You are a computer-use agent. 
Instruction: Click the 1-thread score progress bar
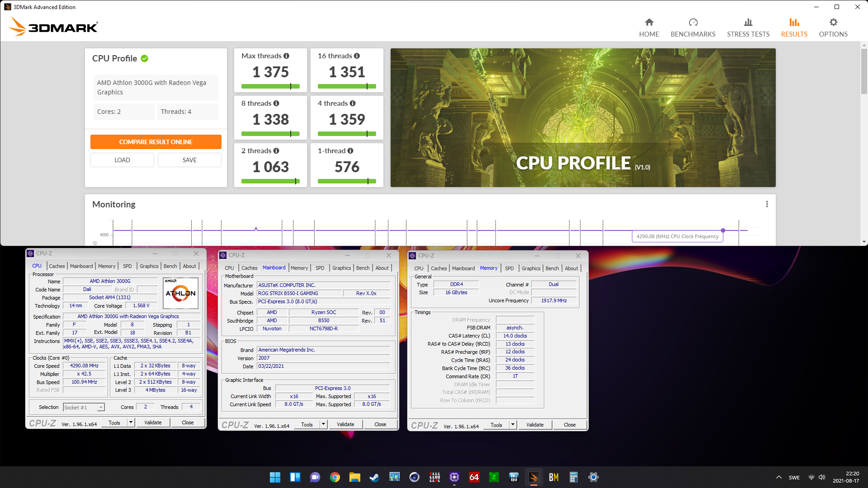[x=347, y=181]
